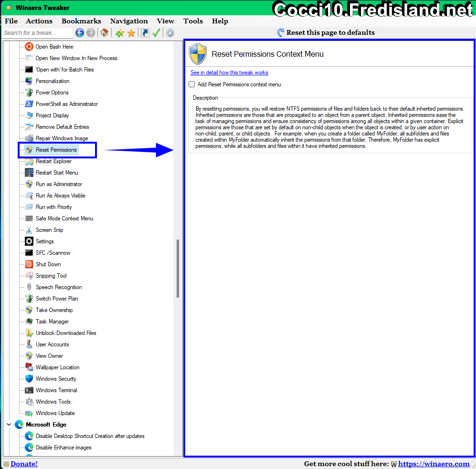
Task: Click the terminal icon for Windows Terminal
Action: click(x=29, y=390)
